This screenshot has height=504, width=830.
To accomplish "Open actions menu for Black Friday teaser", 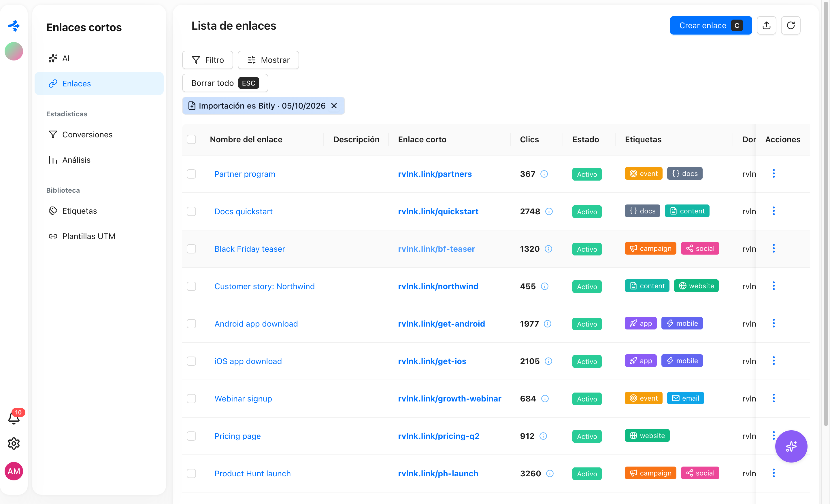I will pyautogui.click(x=774, y=249).
